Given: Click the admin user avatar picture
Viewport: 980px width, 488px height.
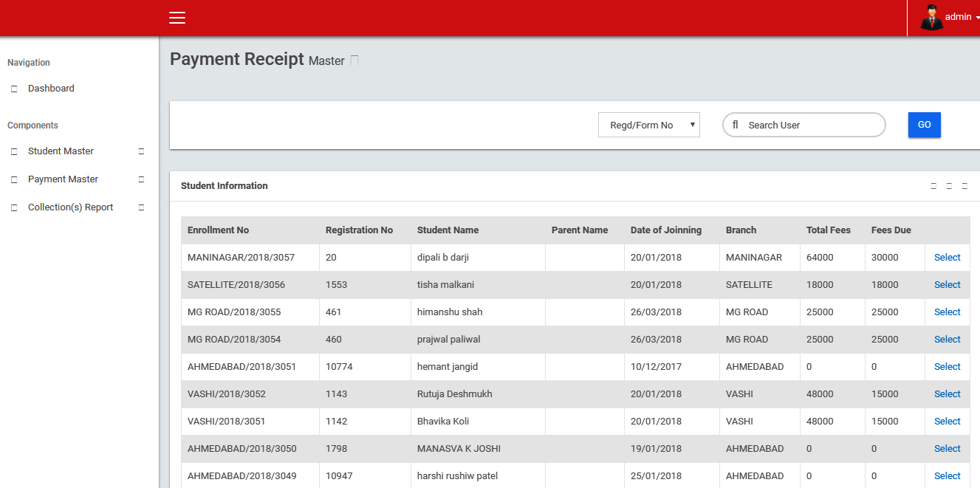Looking at the screenshot, I should tap(931, 17).
